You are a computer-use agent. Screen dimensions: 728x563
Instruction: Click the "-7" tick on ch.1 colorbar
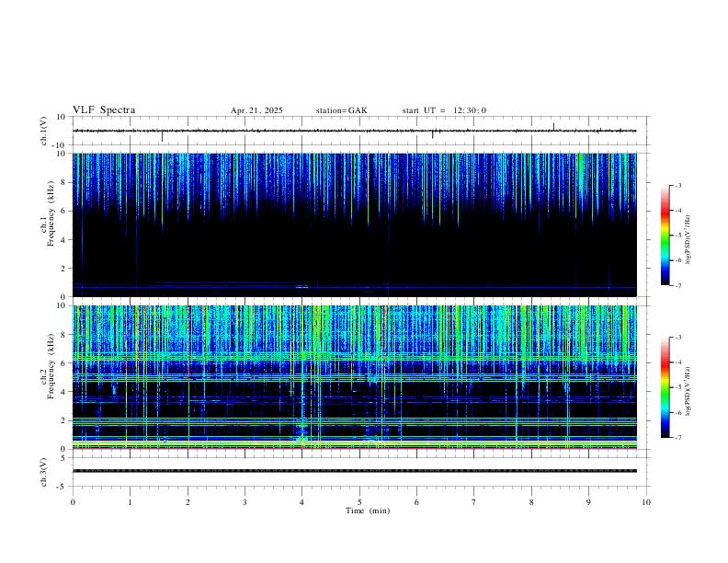pos(678,285)
